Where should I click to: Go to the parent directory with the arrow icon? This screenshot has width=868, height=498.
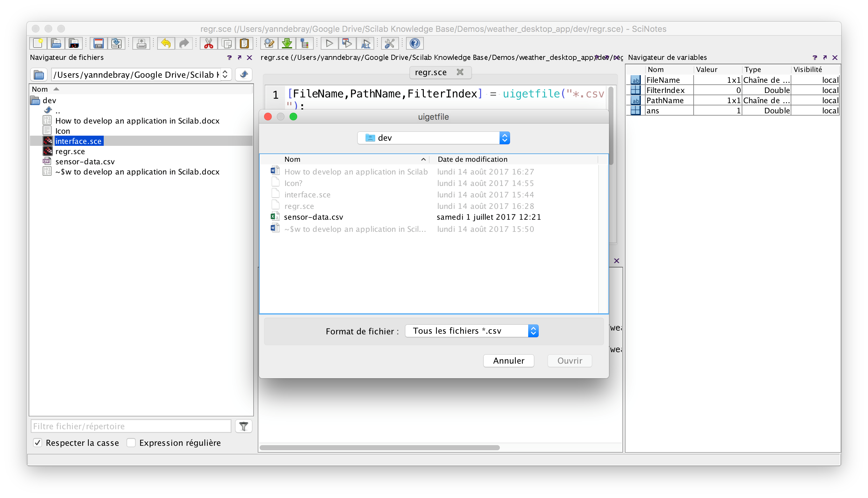tap(244, 75)
